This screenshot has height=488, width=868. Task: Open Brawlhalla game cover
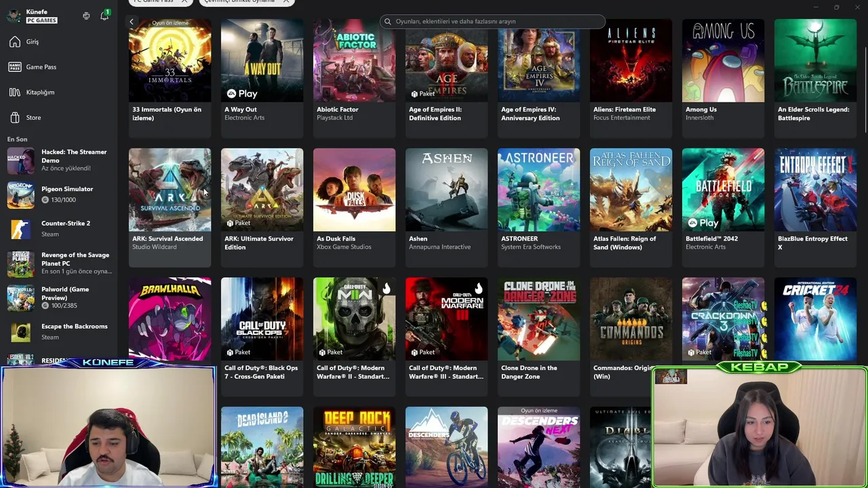170,319
